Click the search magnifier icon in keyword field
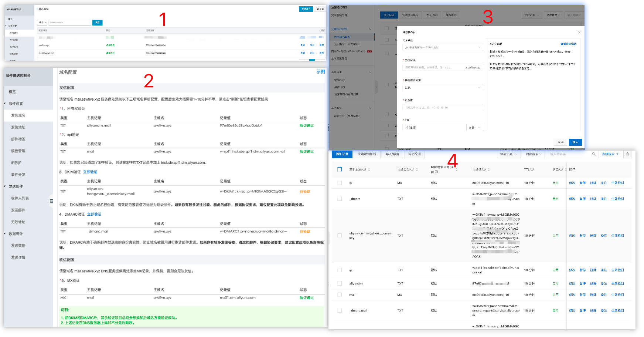 click(x=594, y=154)
